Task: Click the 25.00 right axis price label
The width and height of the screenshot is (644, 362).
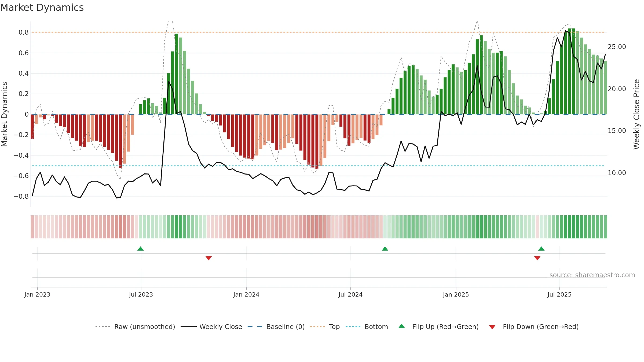Action: coord(617,47)
